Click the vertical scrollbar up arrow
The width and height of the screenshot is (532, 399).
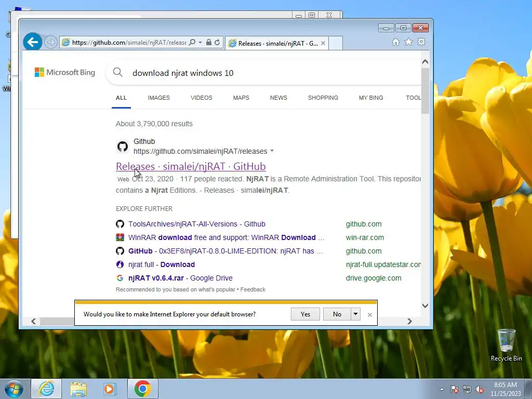click(425, 62)
